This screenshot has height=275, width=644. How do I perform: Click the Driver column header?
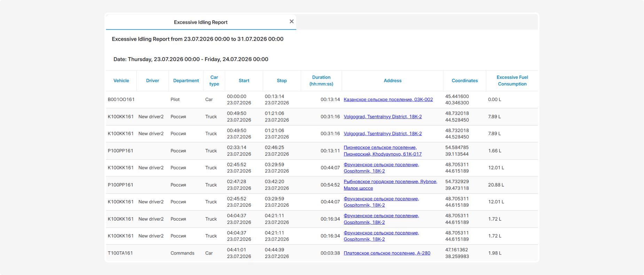click(x=152, y=81)
